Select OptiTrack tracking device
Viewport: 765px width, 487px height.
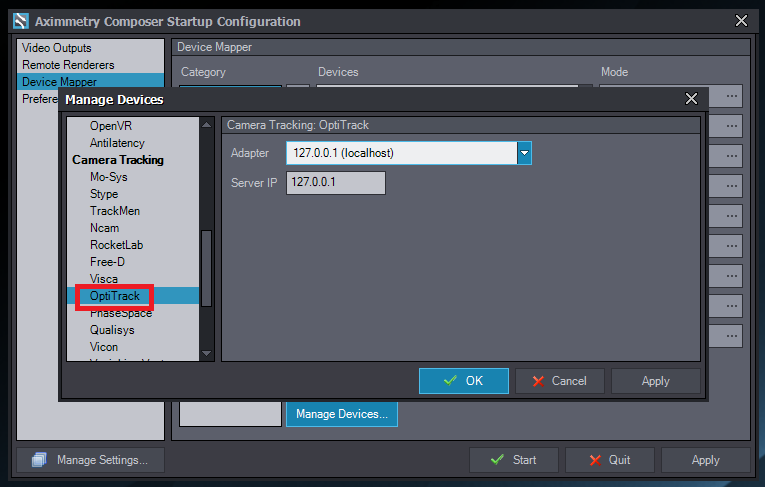tap(115, 296)
